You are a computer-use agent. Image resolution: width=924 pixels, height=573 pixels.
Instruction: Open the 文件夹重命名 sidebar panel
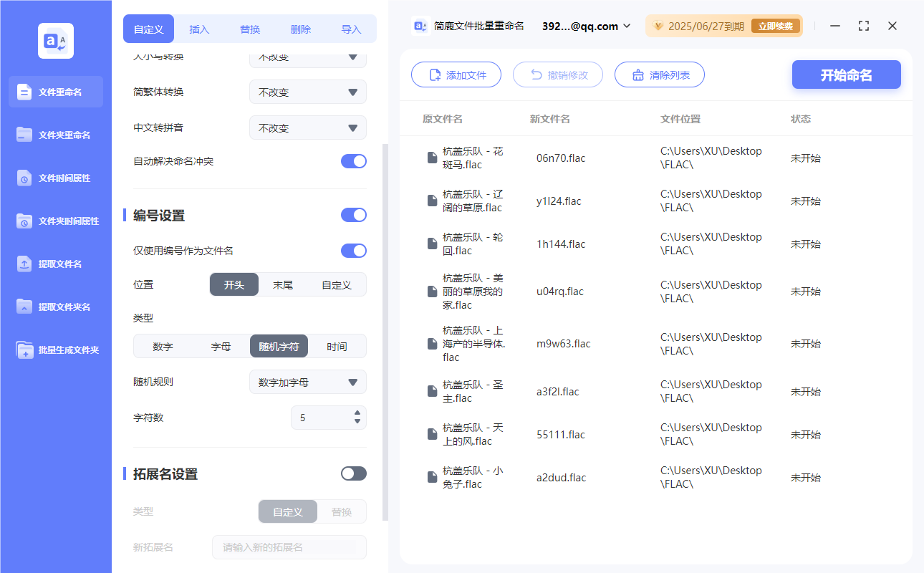pos(56,135)
